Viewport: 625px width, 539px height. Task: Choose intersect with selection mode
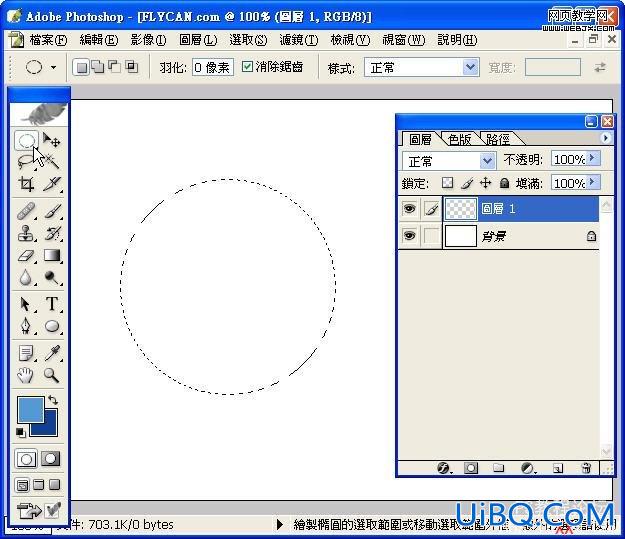(132, 67)
